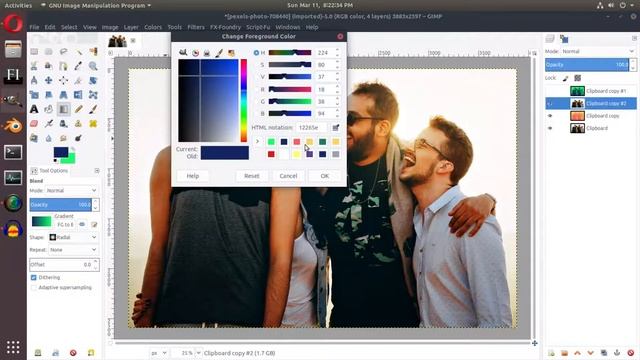The height and width of the screenshot is (360, 640).
Task: Open the printer CMYK selector tab
Action: 207,53
